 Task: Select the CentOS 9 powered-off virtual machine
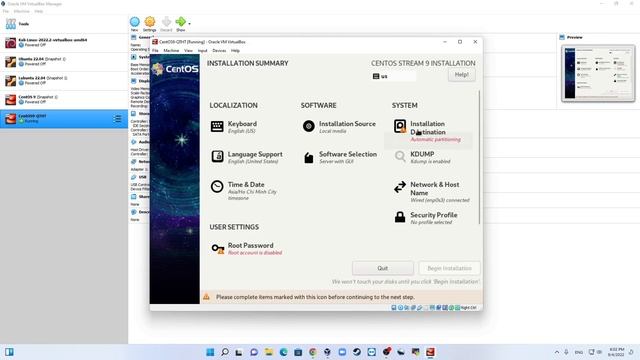point(64,99)
